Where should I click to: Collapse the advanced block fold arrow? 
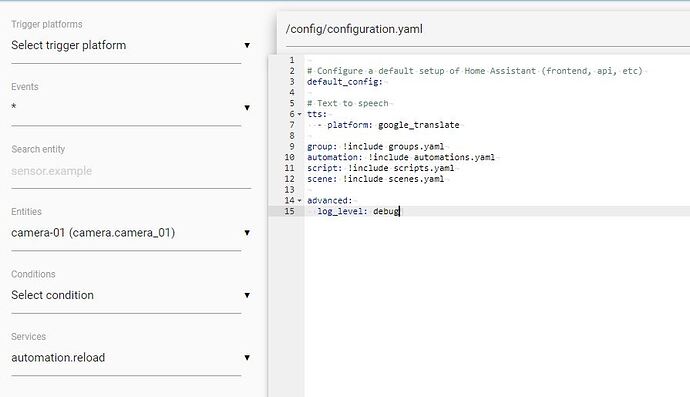[x=300, y=201]
